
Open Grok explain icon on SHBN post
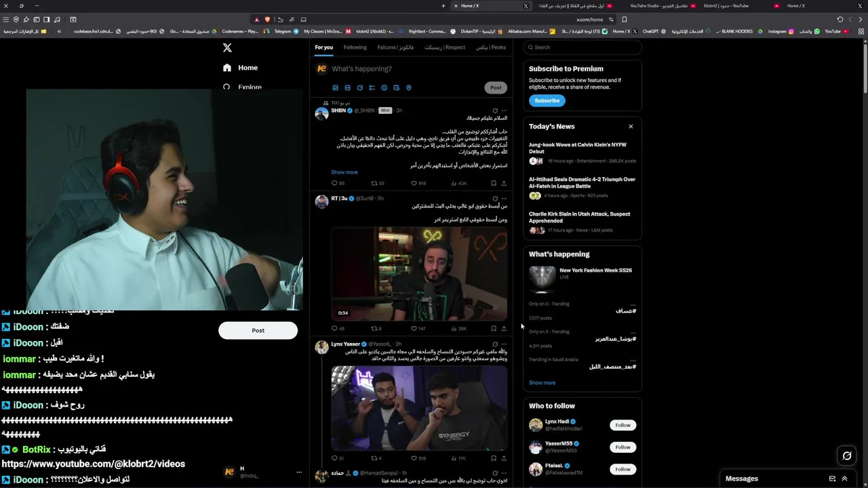(494, 110)
